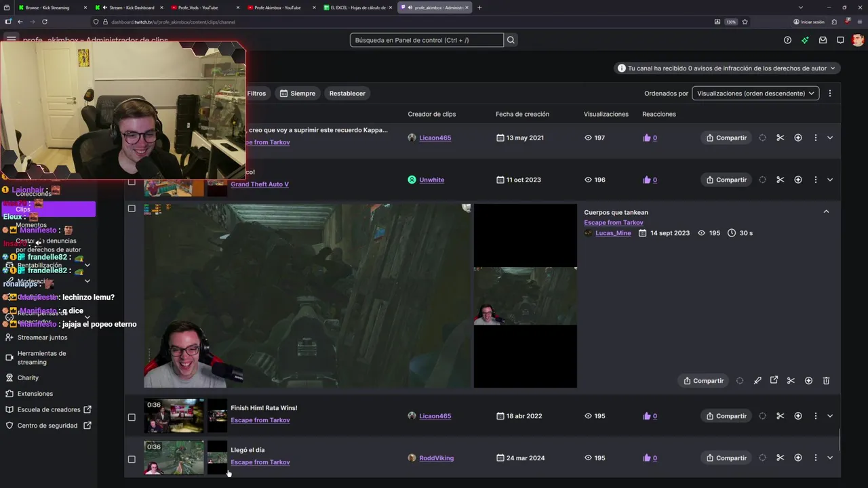This screenshot has height=488, width=868.
Task: Click scissors icon on Finish Him! Rata Wins! row
Action: 781,416
